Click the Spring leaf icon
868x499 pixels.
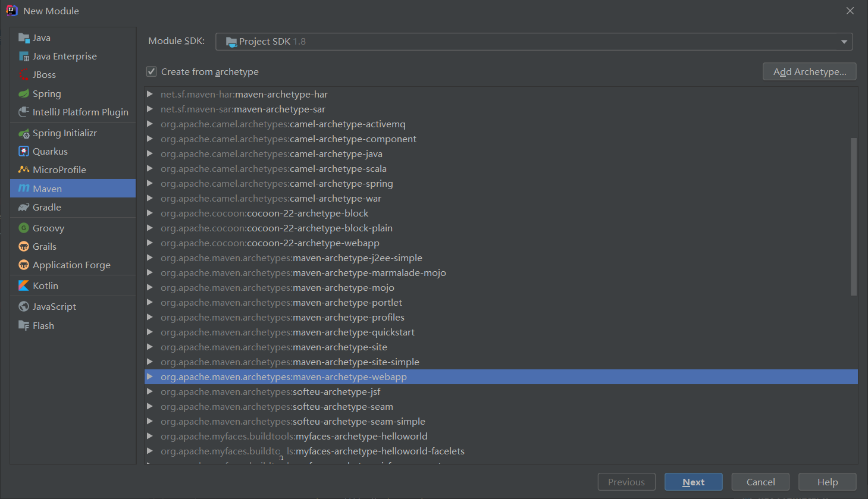(x=24, y=93)
